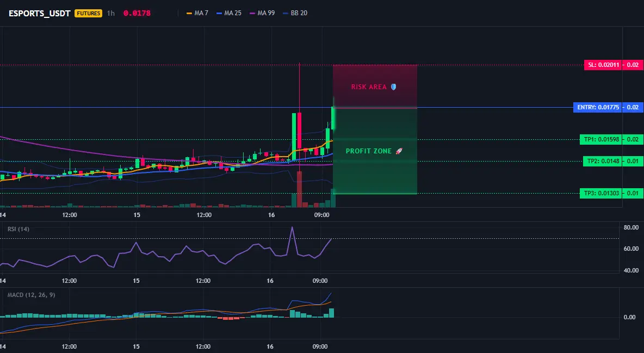
Task: Click the TP1: 0.01598 label
Action: click(x=601, y=139)
